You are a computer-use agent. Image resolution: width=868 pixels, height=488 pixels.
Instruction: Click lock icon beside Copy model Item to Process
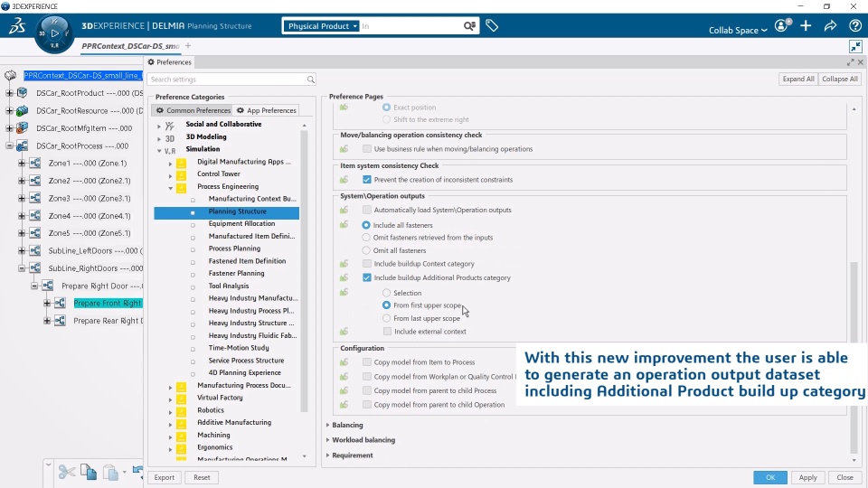coord(344,361)
